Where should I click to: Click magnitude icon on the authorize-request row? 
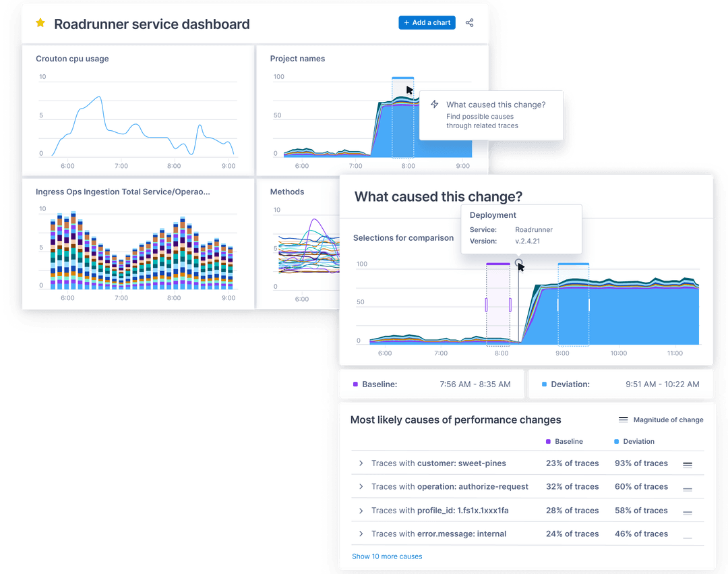(688, 489)
